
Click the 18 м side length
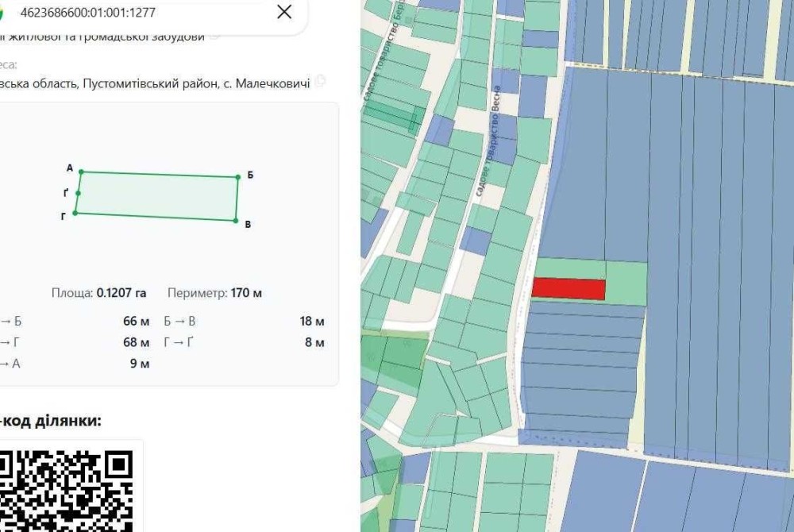(312, 322)
